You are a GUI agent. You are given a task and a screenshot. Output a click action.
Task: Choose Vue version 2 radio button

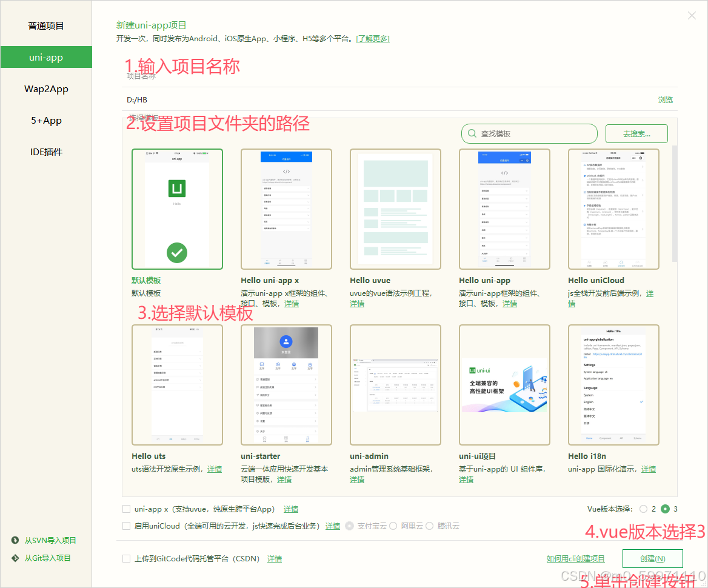[643, 509]
